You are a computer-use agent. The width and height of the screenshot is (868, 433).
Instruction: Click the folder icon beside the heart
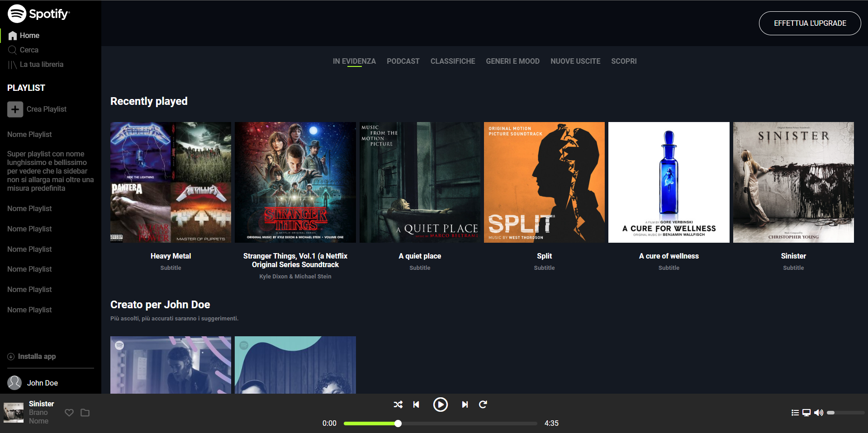[x=85, y=413]
